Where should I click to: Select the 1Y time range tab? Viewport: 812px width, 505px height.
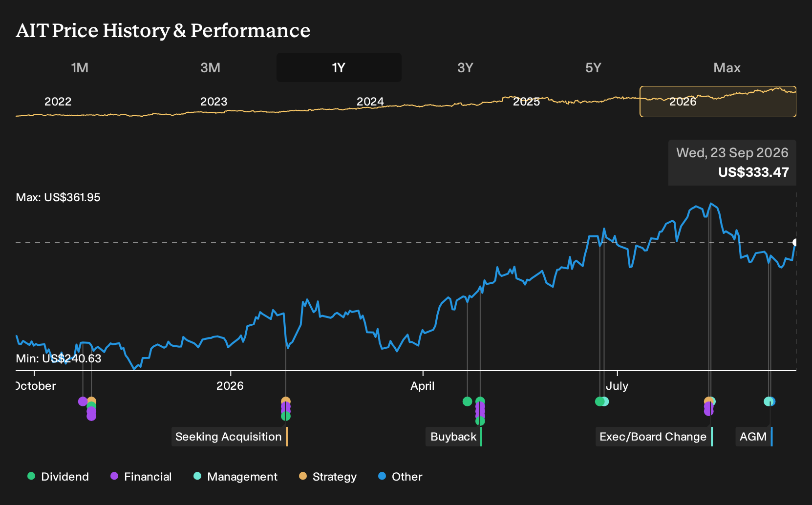[339, 67]
